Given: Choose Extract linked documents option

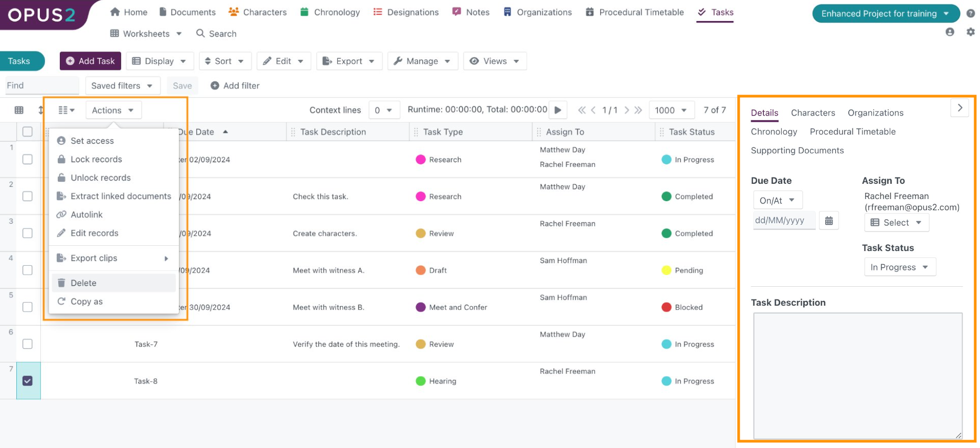Looking at the screenshot, I should [113, 196].
